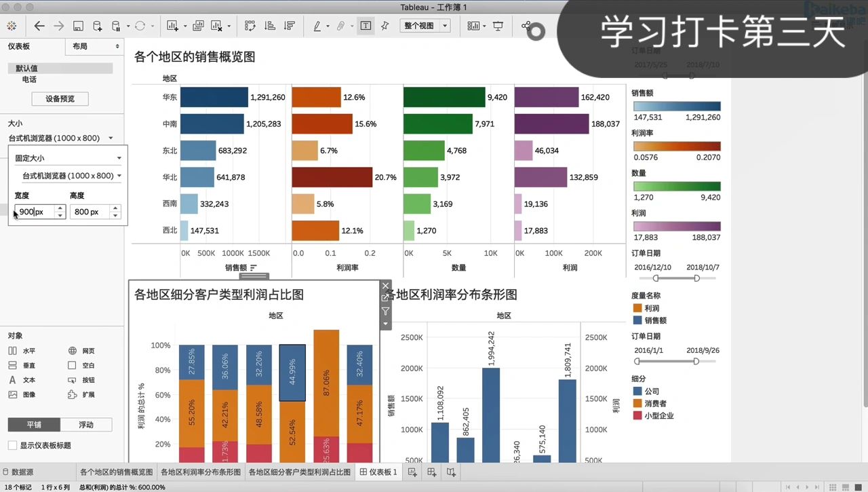
Task: Click the group members paperclip icon
Action: click(340, 26)
